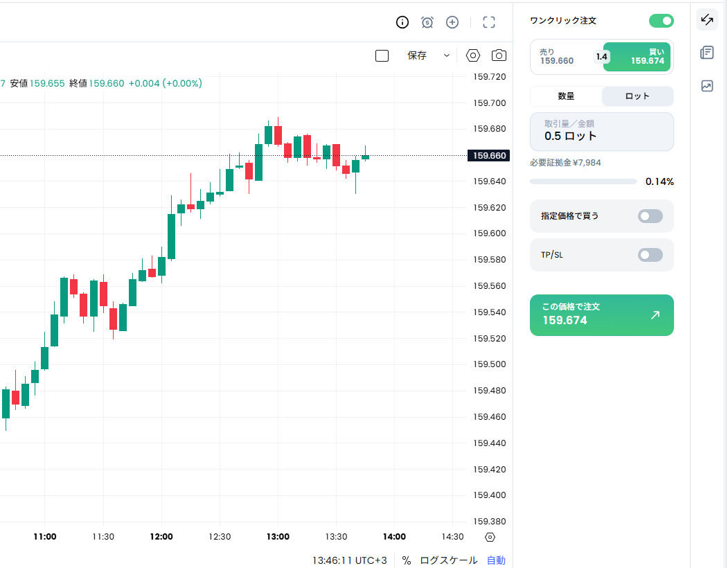Open the order list document icon
The image size is (728, 568).
click(707, 53)
